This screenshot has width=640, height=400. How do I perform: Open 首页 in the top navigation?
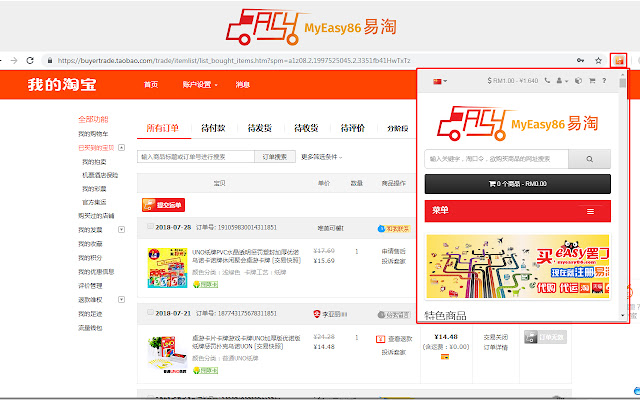tap(151, 84)
